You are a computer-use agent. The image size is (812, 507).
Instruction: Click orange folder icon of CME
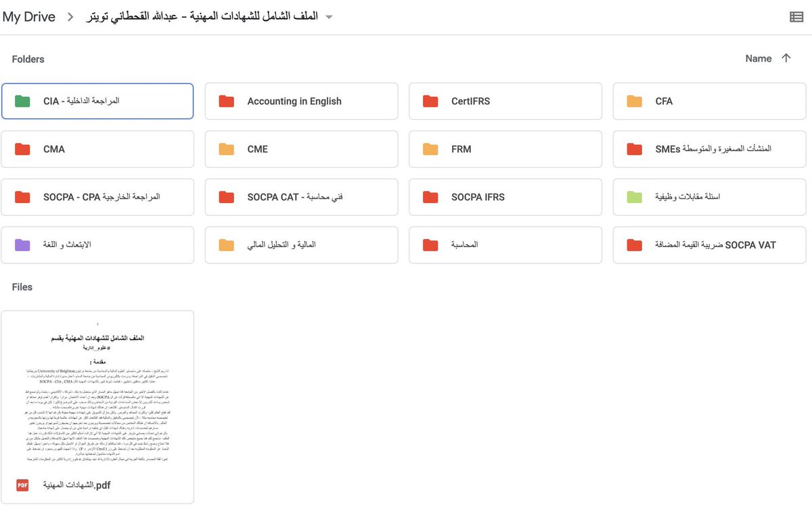tap(226, 149)
